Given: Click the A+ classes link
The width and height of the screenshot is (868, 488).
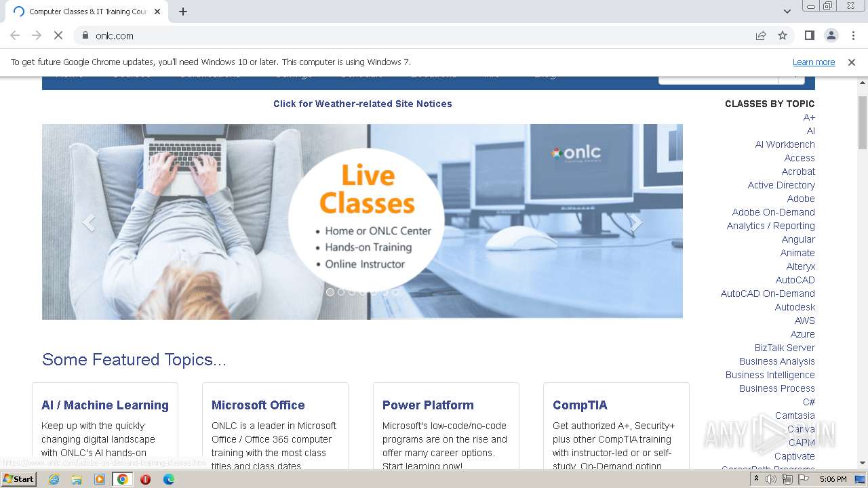Looking at the screenshot, I should (x=809, y=117).
